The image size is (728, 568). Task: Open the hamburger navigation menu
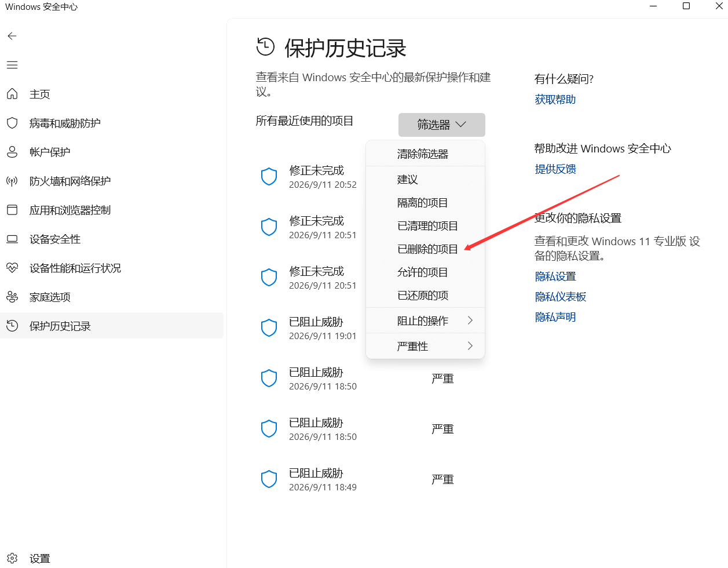12,65
